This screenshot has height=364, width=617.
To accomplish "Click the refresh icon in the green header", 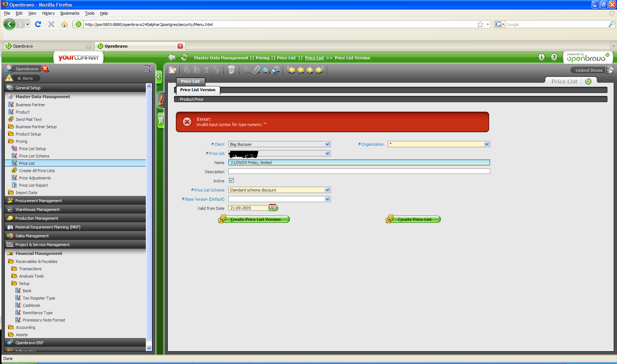I will [x=184, y=57].
